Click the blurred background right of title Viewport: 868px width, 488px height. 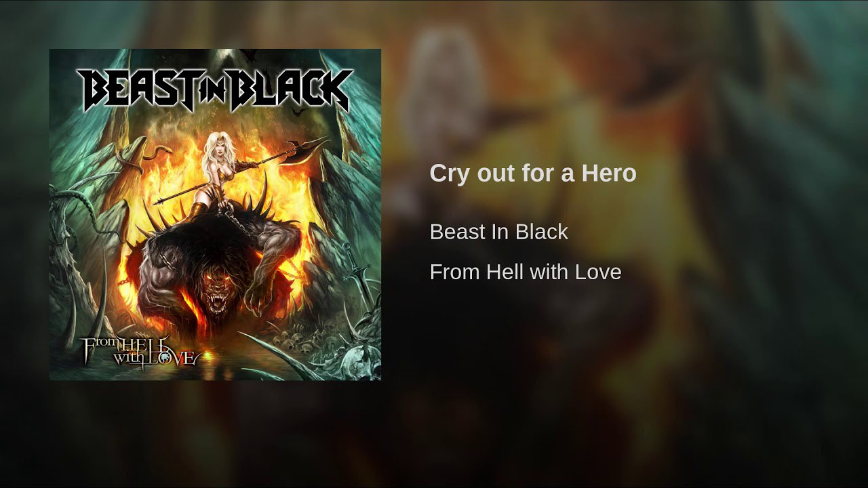746,173
